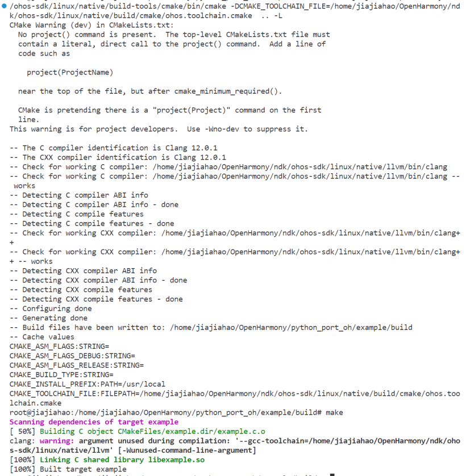This screenshot has width=466, height=476.
Task: Click the terminal cursor block at bottom
Action: [332, 474]
